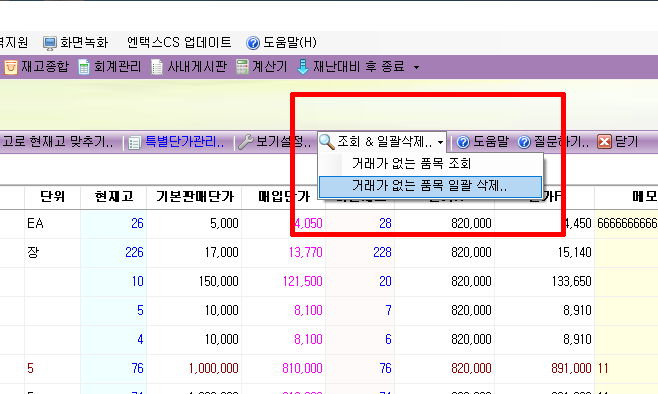
Task: Select 재난대비 후 종료 toolbar label
Action: [x=358, y=67]
